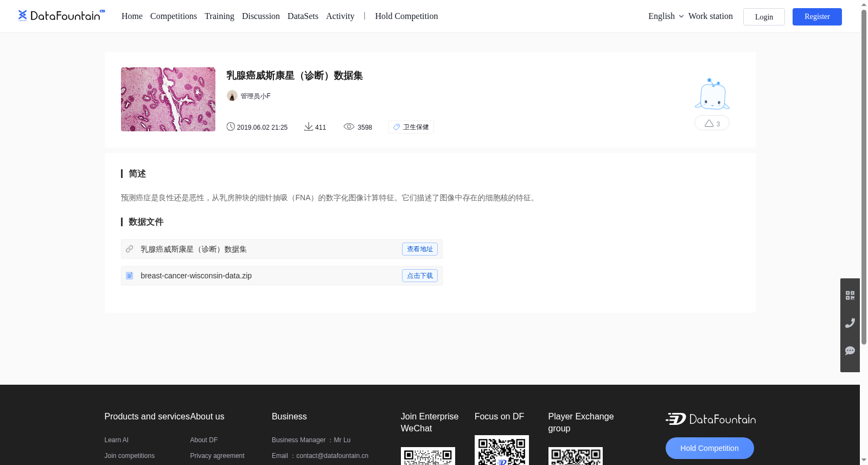The image size is (868, 465).
Task: Open the Learn AI footer link
Action: pos(117,440)
